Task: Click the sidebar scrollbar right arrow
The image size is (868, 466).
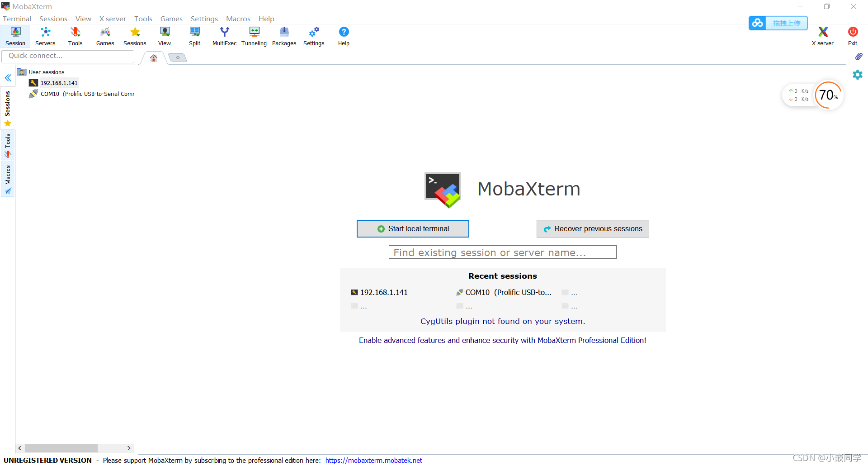Action: [x=129, y=448]
